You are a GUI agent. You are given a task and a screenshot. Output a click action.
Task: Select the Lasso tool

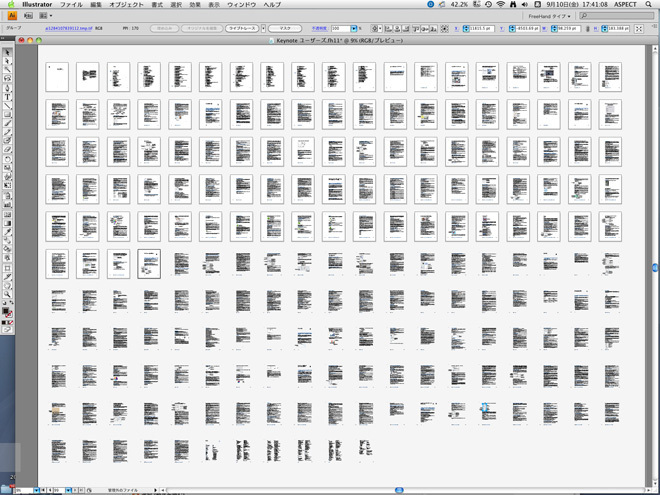[7, 78]
